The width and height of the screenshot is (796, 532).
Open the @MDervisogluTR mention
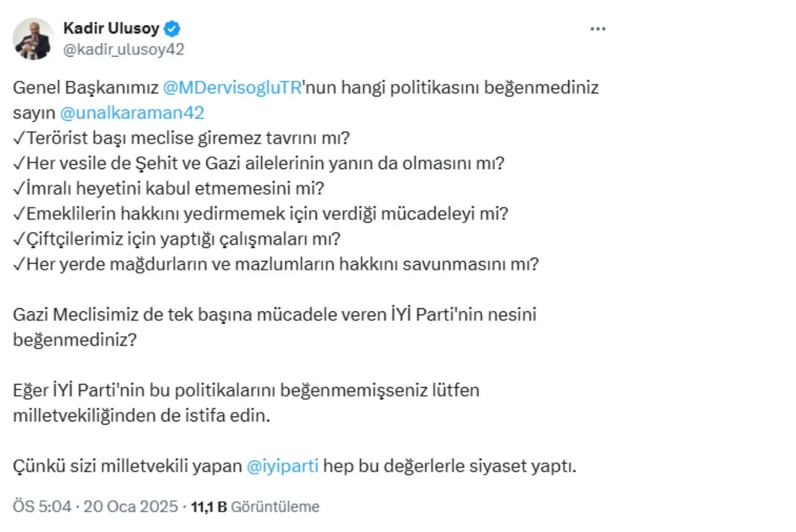tap(232, 88)
